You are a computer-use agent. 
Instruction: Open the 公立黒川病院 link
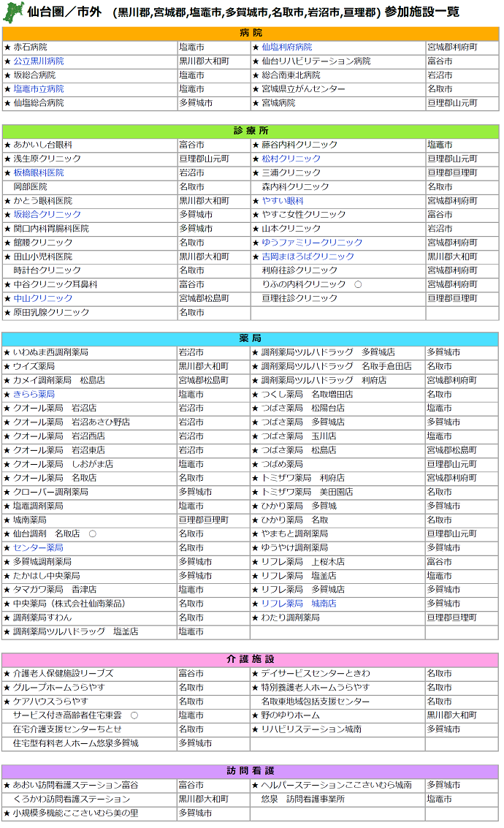39,61
